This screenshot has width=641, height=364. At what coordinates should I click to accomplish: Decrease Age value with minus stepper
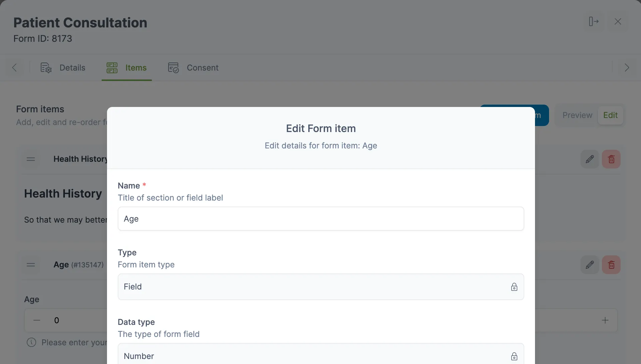click(37, 320)
